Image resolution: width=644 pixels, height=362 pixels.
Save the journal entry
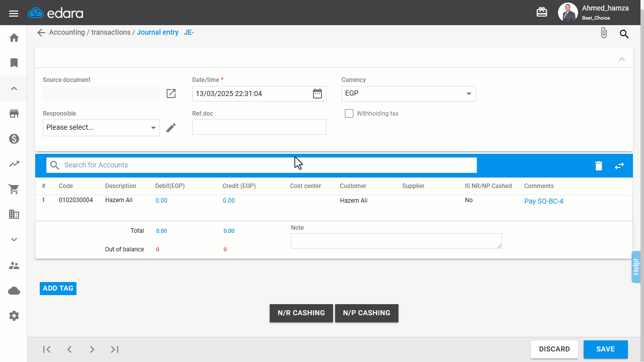606,349
